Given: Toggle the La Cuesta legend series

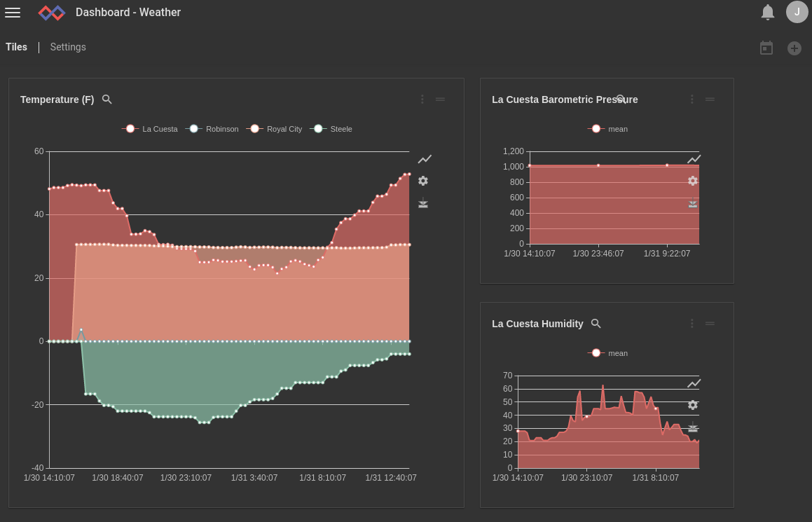Looking at the screenshot, I should [x=150, y=129].
